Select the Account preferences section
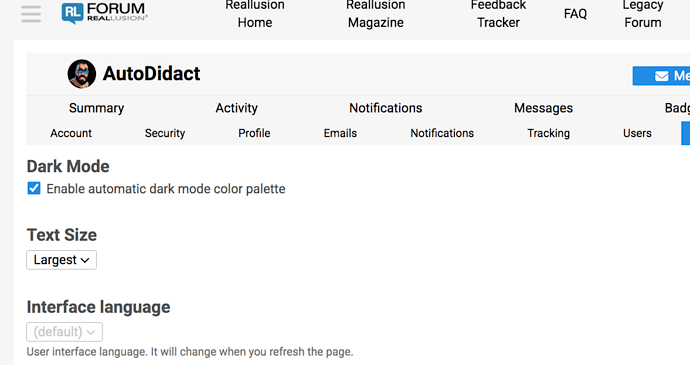The height and width of the screenshot is (365, 690). click(x=71, y=133)
